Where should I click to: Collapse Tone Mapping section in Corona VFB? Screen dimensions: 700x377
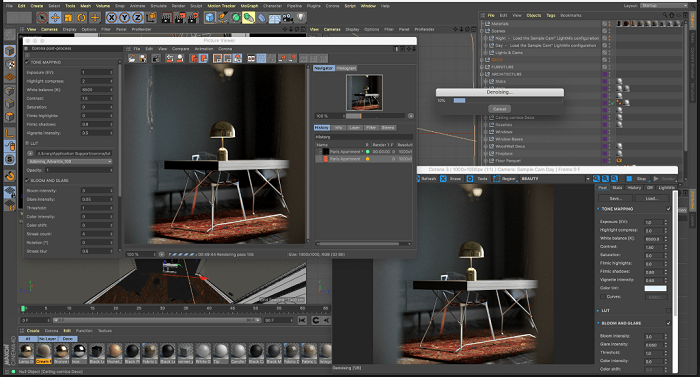click(x=598, y=209)
